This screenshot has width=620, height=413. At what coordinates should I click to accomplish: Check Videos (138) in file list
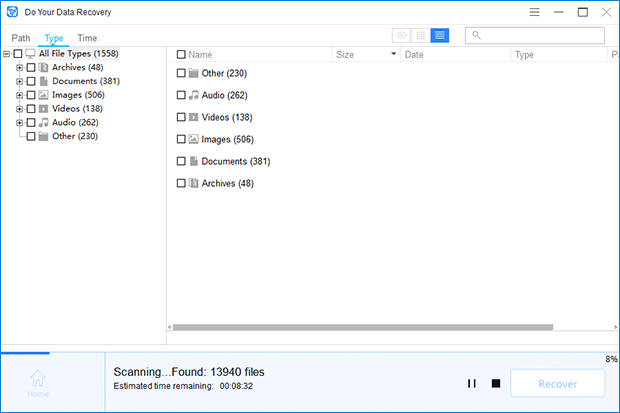pos(181,117)
